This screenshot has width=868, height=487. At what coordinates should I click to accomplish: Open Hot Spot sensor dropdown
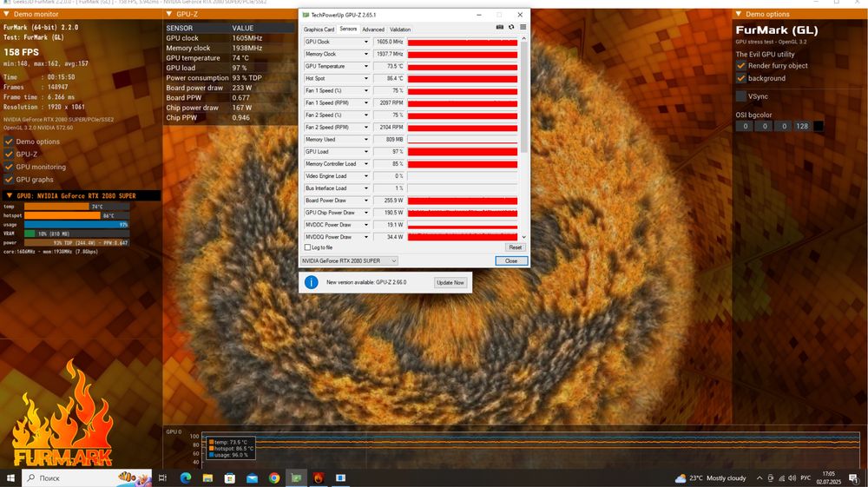[365, 79]
